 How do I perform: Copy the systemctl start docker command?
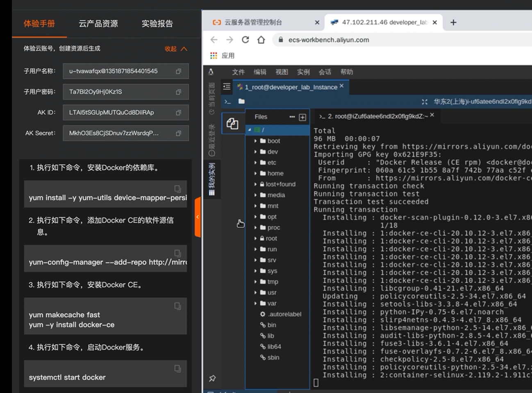tap(177, 368)
